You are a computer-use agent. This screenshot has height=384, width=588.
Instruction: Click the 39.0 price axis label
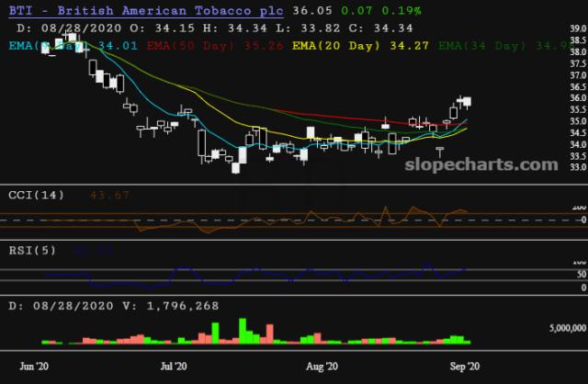tap(578, 29)
